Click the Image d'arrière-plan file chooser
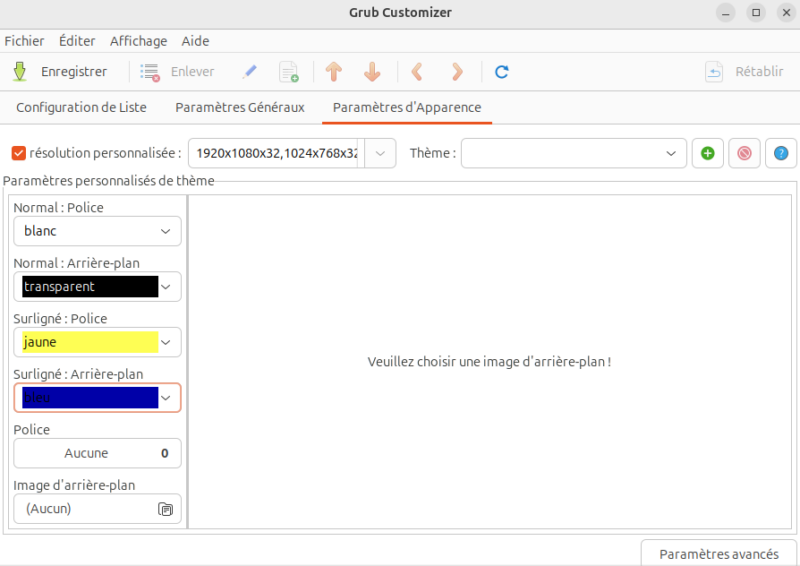Screen dimensions: 800x566 97,509
